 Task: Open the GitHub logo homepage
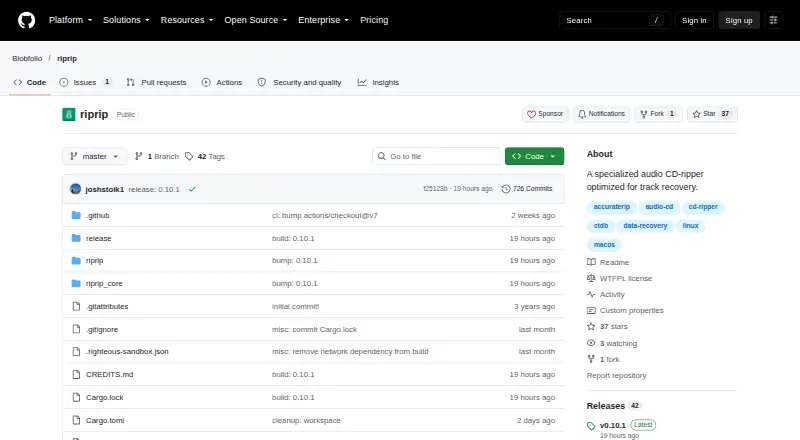27,20
